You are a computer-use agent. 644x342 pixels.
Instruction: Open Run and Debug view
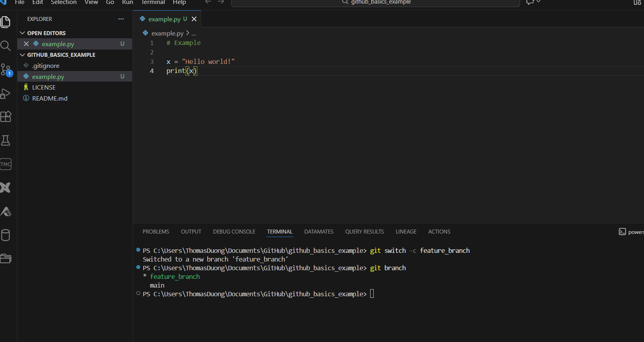6,93
